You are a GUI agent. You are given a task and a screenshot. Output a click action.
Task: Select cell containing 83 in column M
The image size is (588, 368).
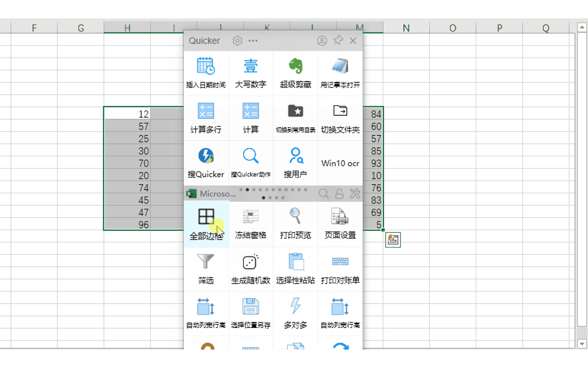pyautogui.click(x=373, y=200)
